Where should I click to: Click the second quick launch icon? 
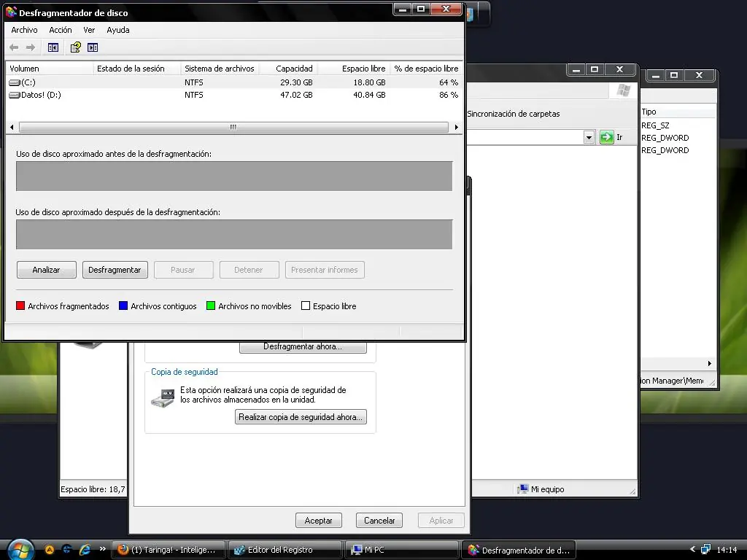[67, 549]
